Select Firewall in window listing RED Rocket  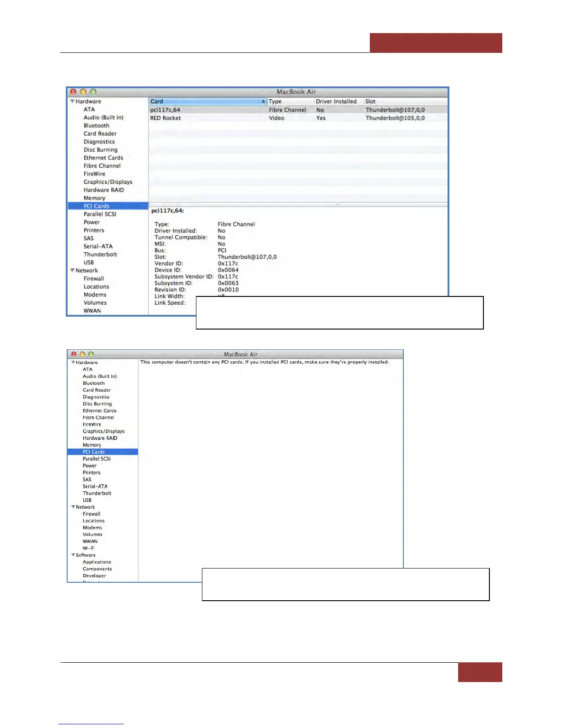(x=94, y=279)
